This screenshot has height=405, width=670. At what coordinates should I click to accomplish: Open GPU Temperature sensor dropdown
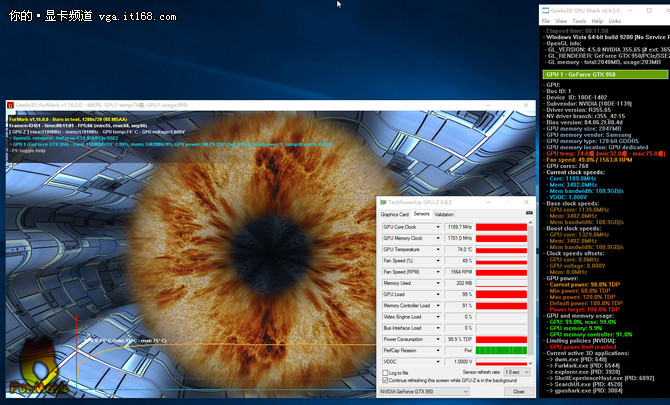coord(438,249)
